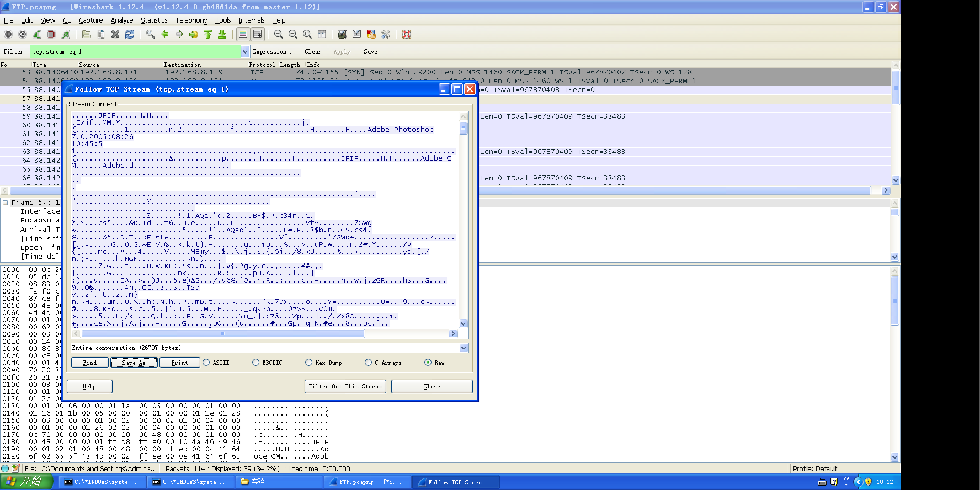Open Wireshark preferences with the tools icon
This screenshot has width=980, height=490.
coord(386,34)
